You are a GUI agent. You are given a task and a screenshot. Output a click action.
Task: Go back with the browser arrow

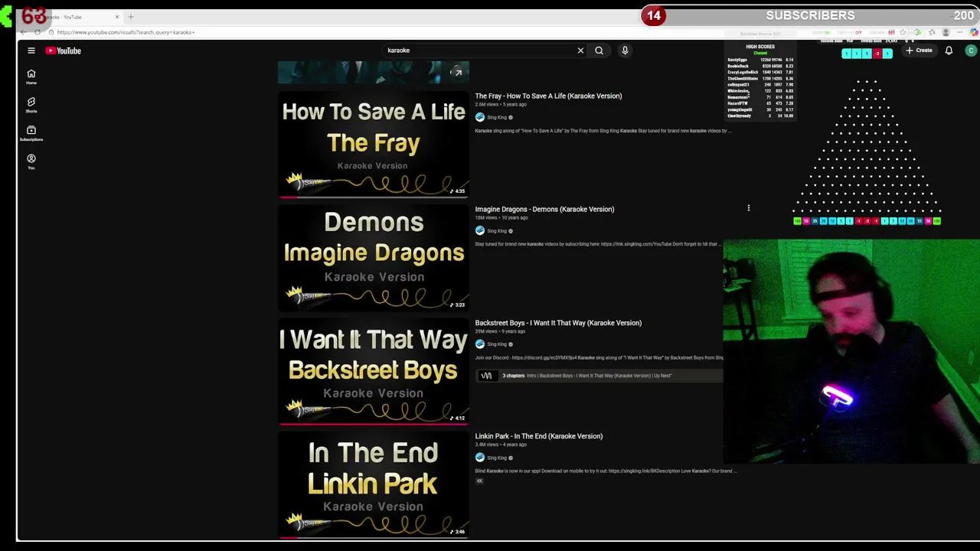24,32
